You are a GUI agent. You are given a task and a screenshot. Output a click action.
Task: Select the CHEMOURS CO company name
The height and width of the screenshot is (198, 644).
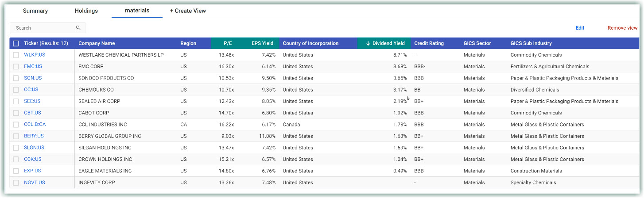(x=96, y=90)
